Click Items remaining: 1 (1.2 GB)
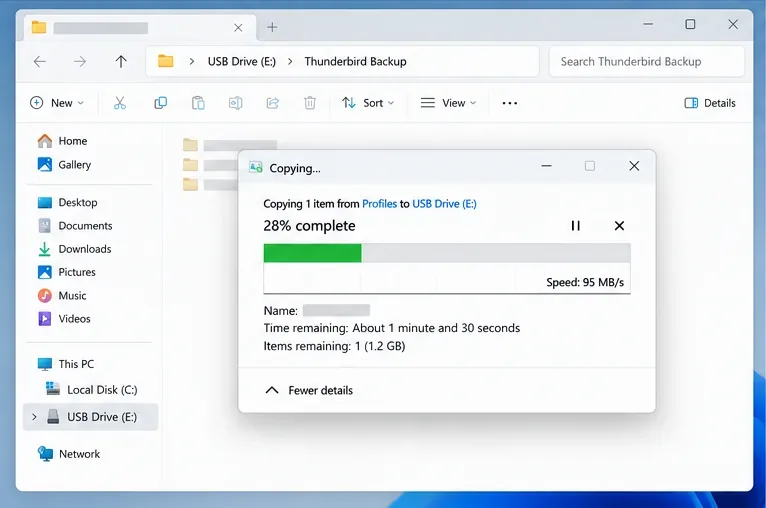The image size is (766, 508). (x=335, y=346)
